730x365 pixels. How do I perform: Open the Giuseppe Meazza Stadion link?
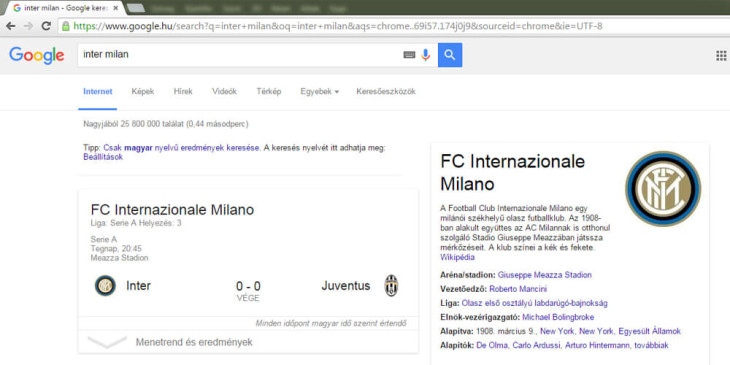545,275
